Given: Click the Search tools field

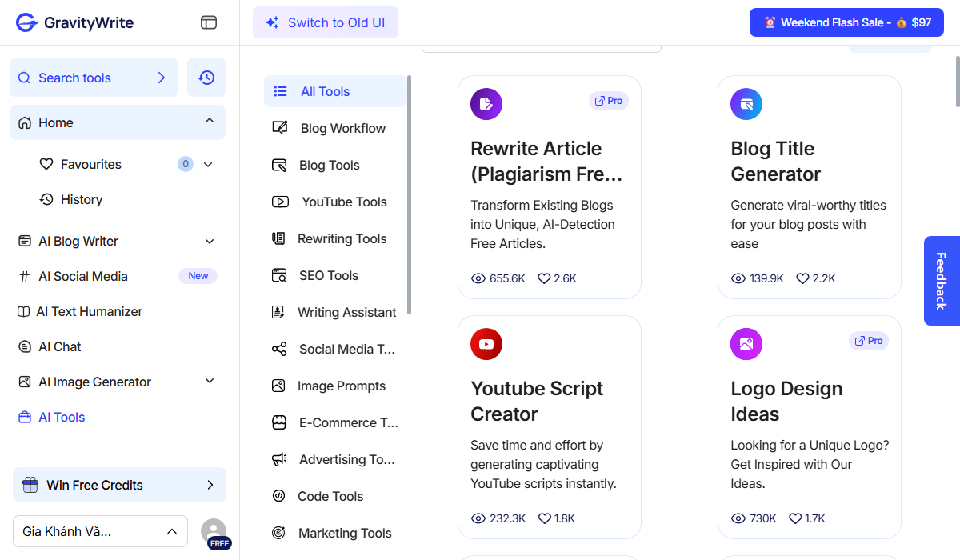Looking at the screenshot, I should click(94, 78).
